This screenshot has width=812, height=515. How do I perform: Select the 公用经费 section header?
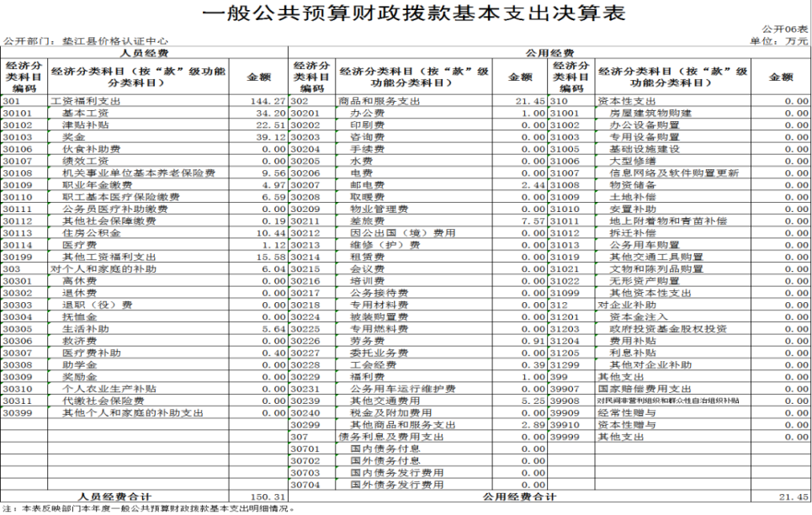(x=550, y=53)
